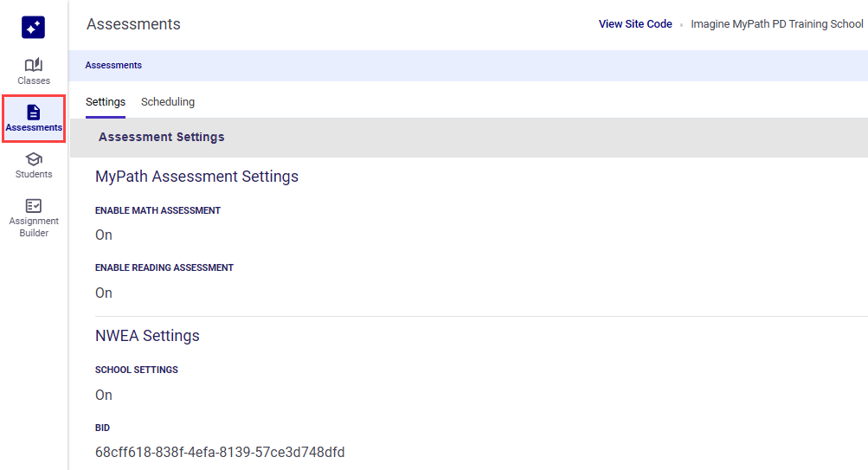Click the BID label
868x470 pixels.
click(102, 428)
